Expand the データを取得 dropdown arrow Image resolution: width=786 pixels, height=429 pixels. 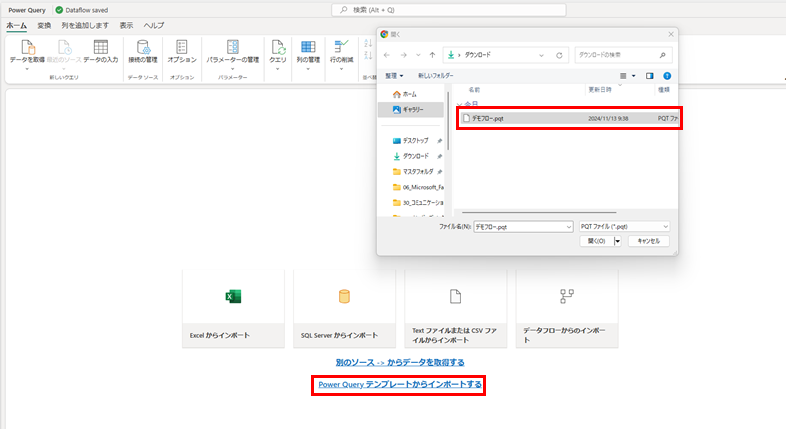click(27, 69)
